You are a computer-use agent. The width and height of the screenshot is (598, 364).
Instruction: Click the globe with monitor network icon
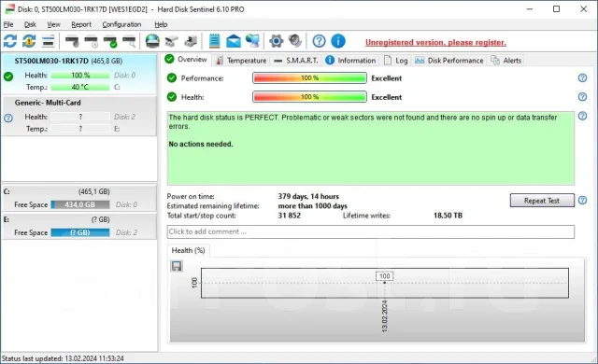(x=252, y=41)
